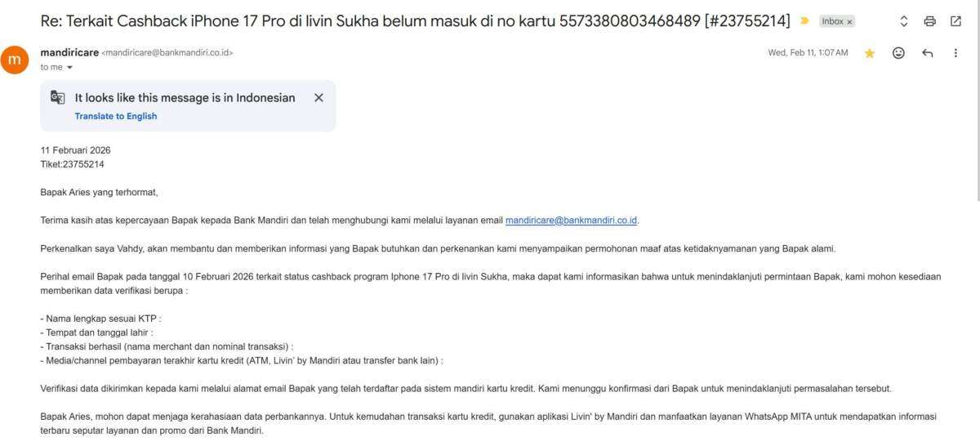Image resolution: width=980 pixels, height=446 pixels.
Task: Click the sender name mandiricare
Action: coord(69,52)
